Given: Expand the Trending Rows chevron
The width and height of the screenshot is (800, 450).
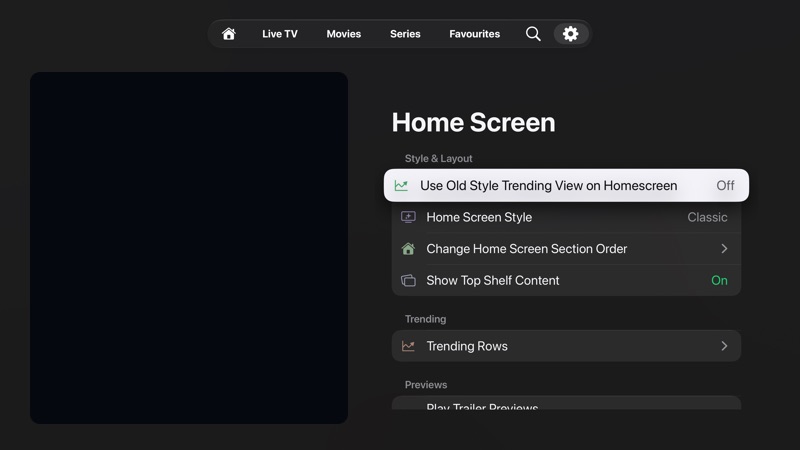Looking at the screenshot, I should pos(724,346).
